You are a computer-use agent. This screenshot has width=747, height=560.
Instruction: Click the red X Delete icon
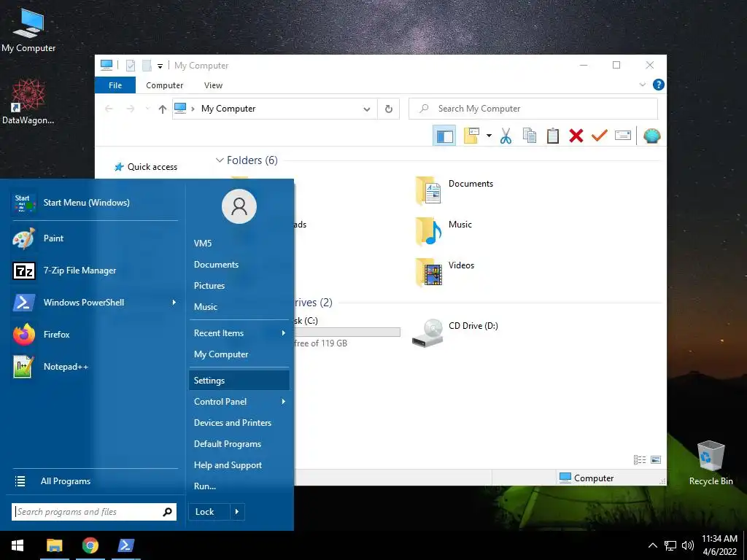[576, 136]
